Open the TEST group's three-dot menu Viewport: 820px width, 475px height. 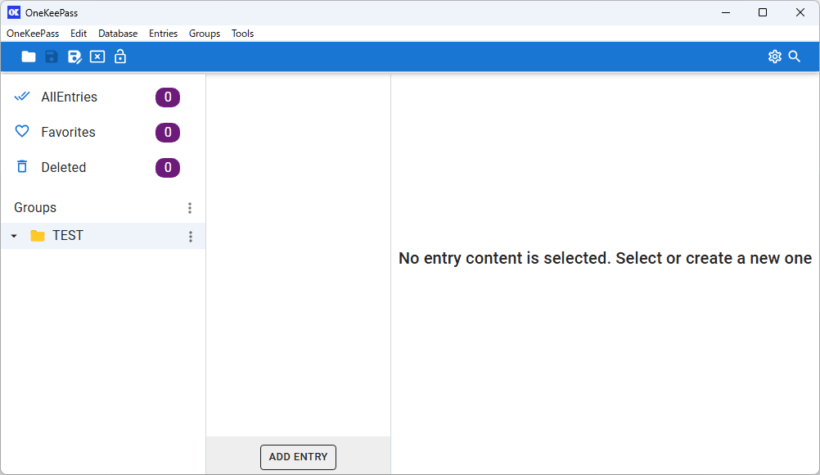190,237
